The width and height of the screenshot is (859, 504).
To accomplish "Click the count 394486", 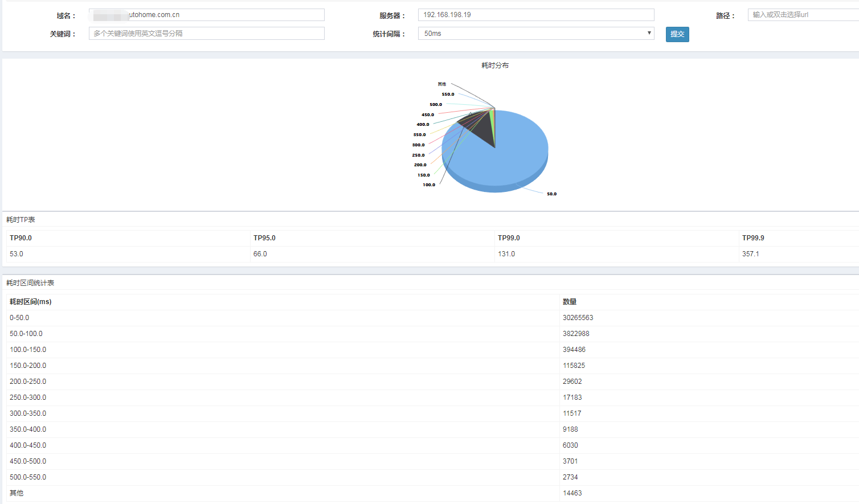I will click(574, 350).
